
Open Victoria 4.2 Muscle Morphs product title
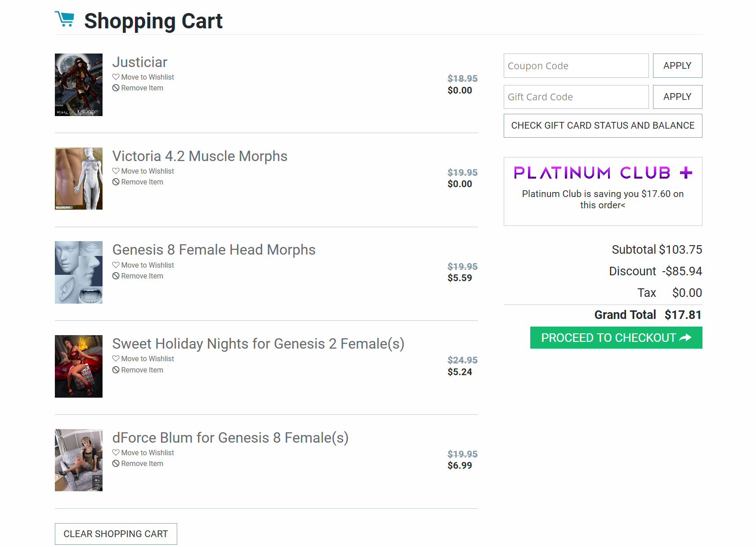tap(200, 156)
